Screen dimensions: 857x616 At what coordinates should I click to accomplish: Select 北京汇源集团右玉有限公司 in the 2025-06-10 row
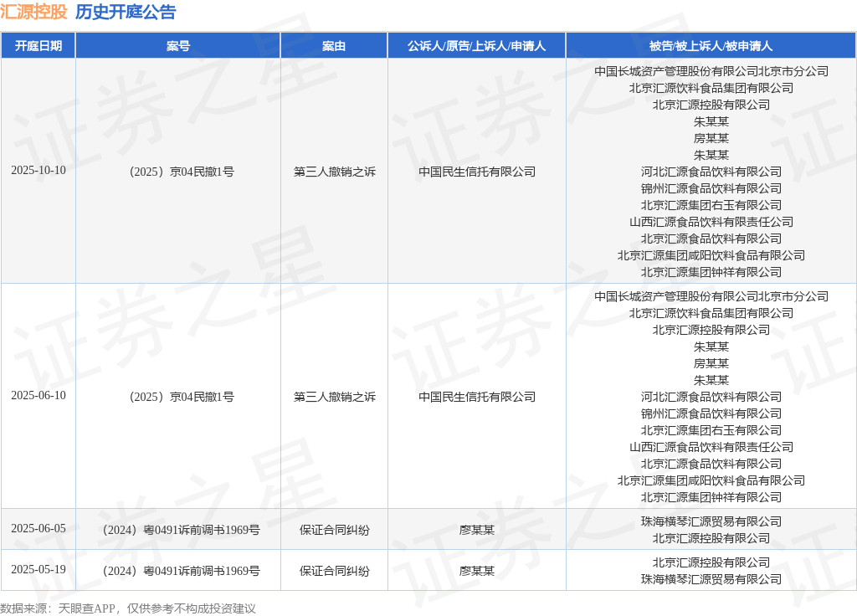pos(711,430)
